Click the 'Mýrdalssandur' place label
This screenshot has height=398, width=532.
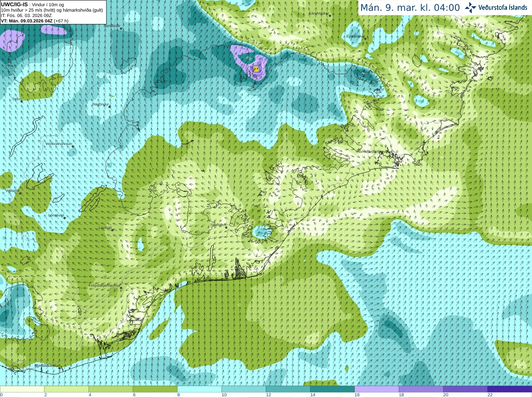(47, 365)
